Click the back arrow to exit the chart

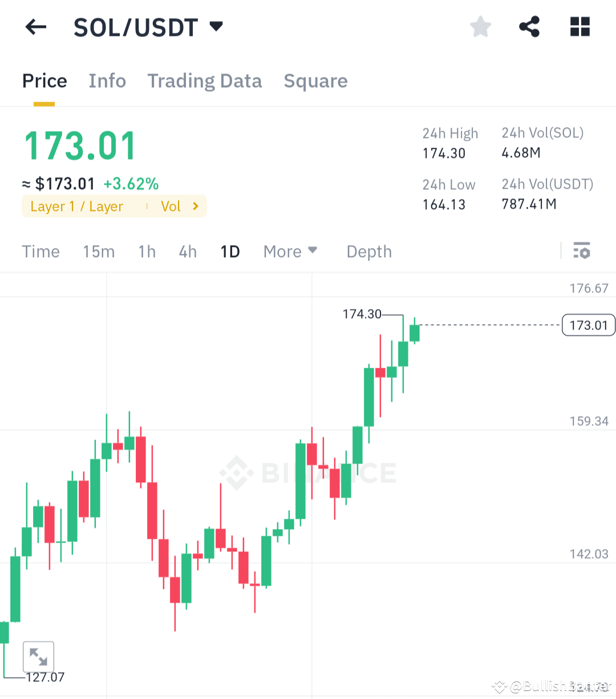(35, 26)
